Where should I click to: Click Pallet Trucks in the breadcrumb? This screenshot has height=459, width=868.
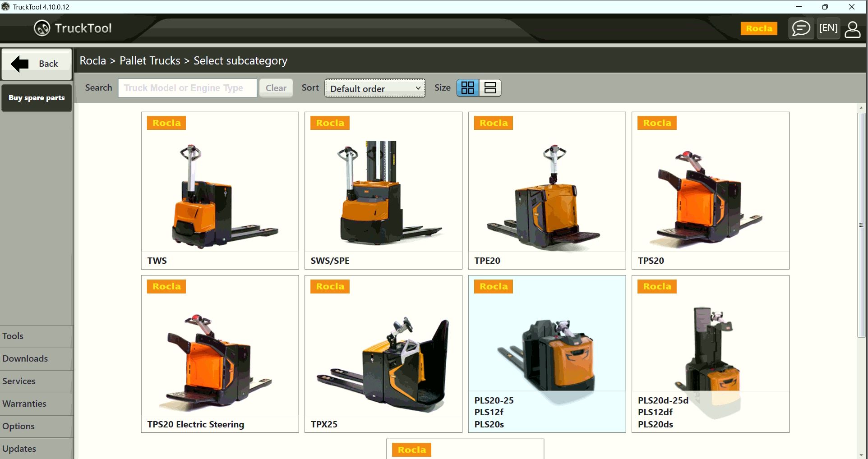149,60
